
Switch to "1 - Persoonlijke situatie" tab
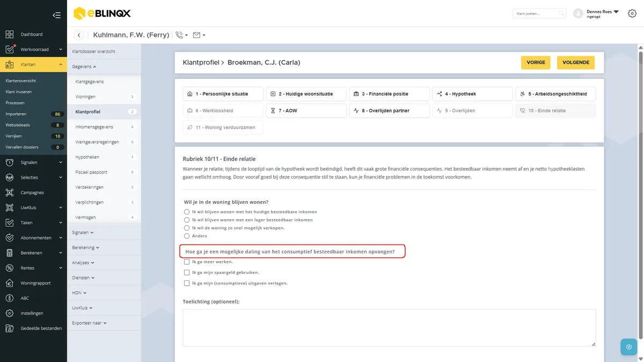point(223,94)
